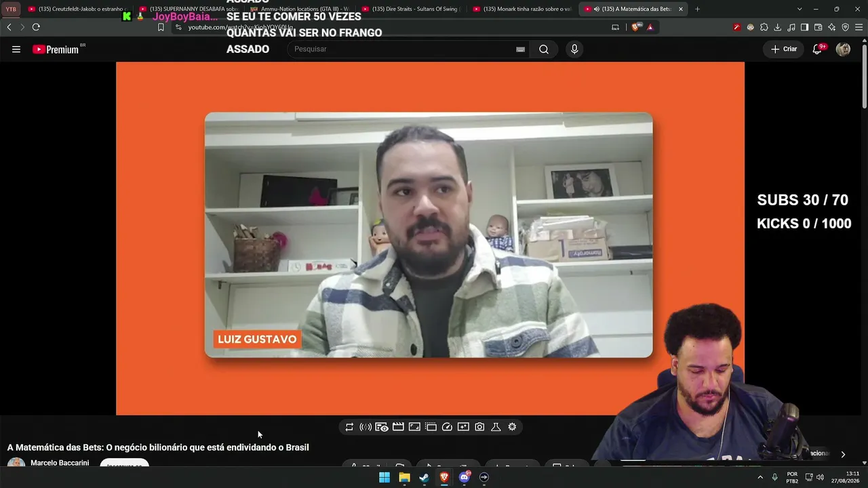
Task: Open Brave VPN shield icon
Action: pyautogui.click(x=845, y=27)
